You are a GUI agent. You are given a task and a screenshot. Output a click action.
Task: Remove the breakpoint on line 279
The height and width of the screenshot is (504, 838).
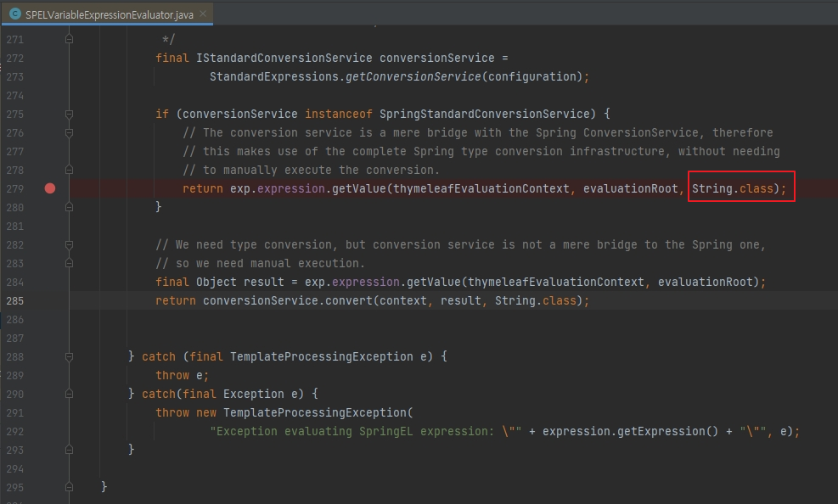(x=50, y=188)
